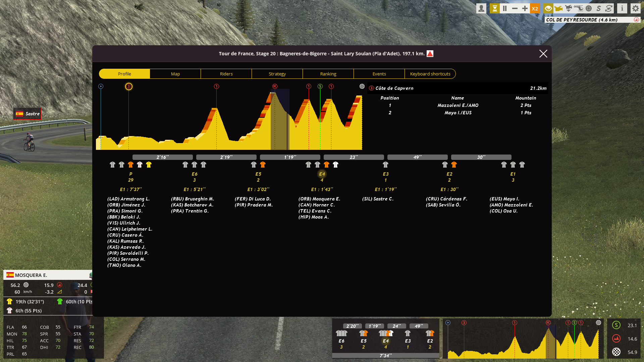Select the camera with down arrow icon

pyautogui.click(x=569, y=9)
